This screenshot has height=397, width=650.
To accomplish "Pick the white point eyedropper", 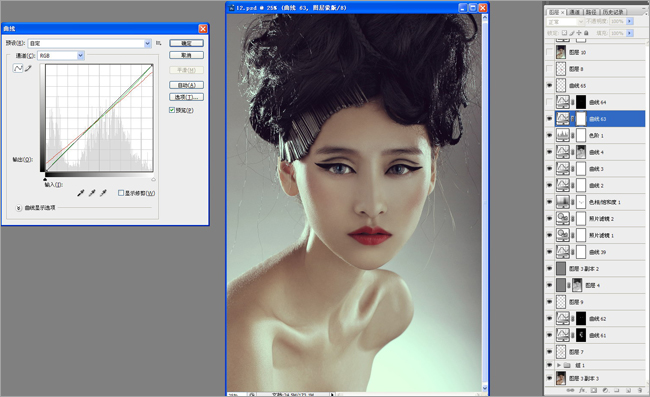I will point(103,193).
